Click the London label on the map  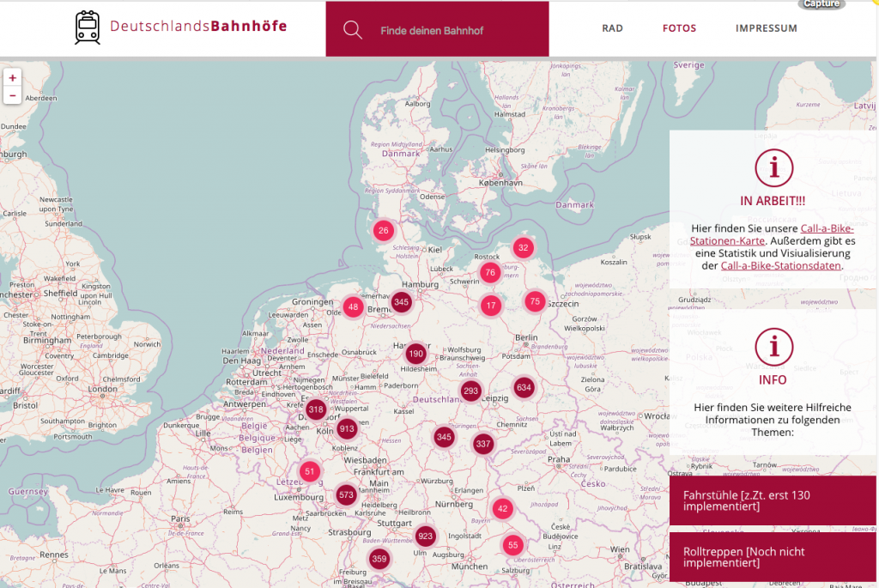103,389
